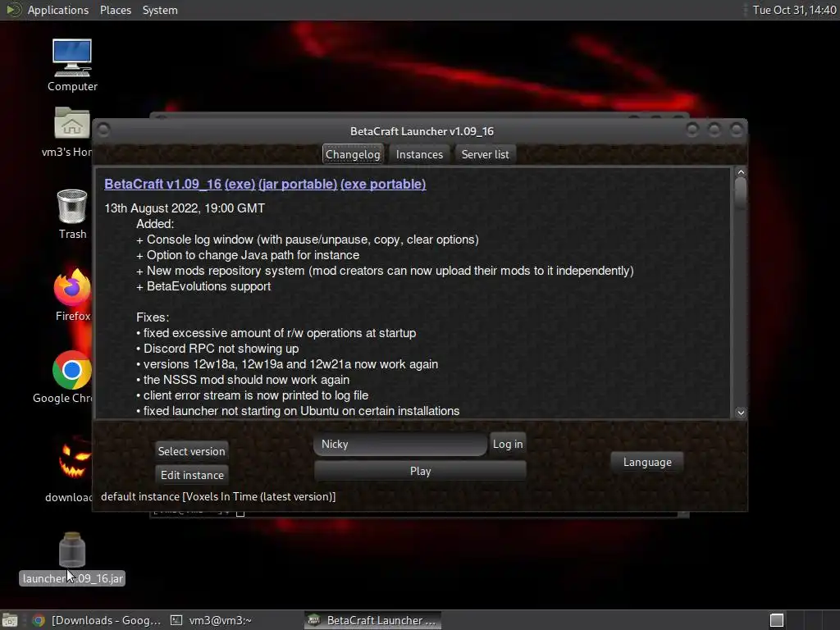Click the show desktop icon in bottom panel
Viewport: 840px width, 630px height.
(10, 620)
